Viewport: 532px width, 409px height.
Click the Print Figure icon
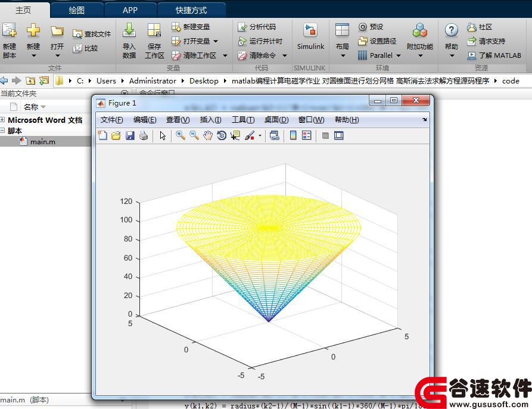pos(144,136)
